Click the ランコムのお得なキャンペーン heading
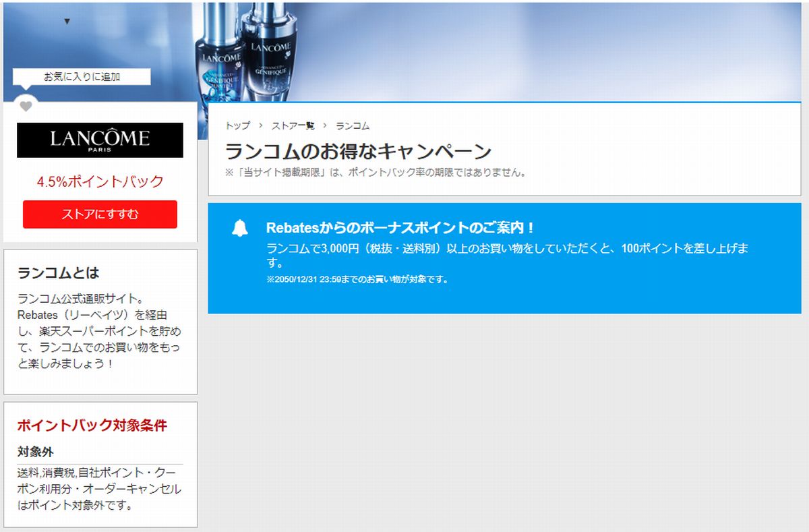 tap(359, 151)
